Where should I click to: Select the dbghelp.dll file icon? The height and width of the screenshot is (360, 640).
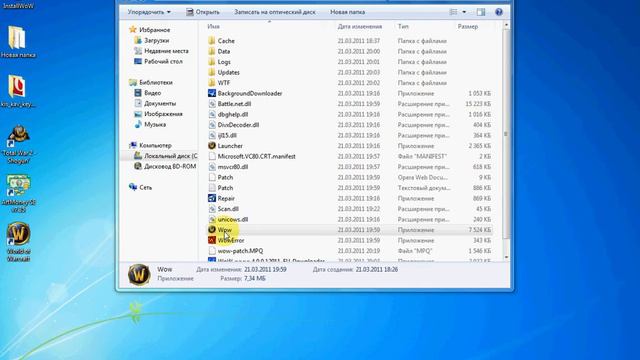[211, 114]
